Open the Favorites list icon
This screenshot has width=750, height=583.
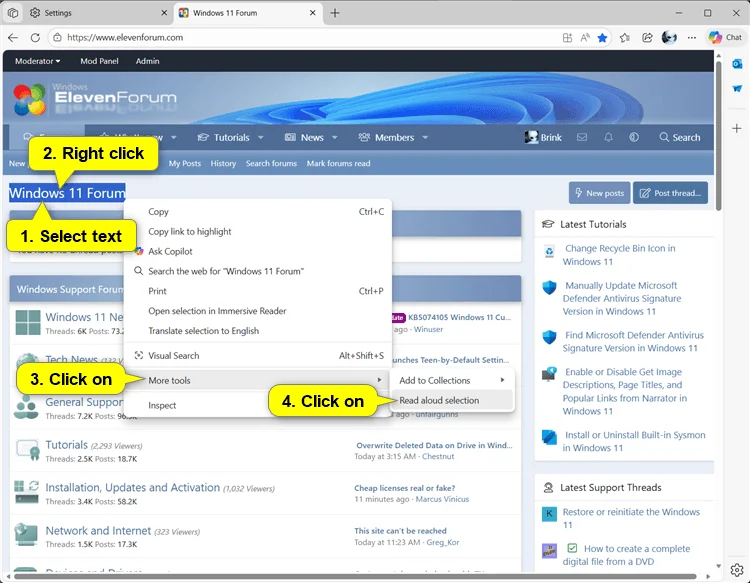tap(625, 37)
